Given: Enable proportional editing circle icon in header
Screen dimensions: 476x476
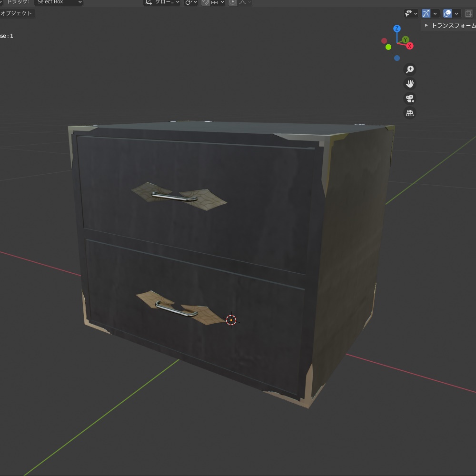Looking at the screenshot, I should pyautogui.click(x=232, y=2).
